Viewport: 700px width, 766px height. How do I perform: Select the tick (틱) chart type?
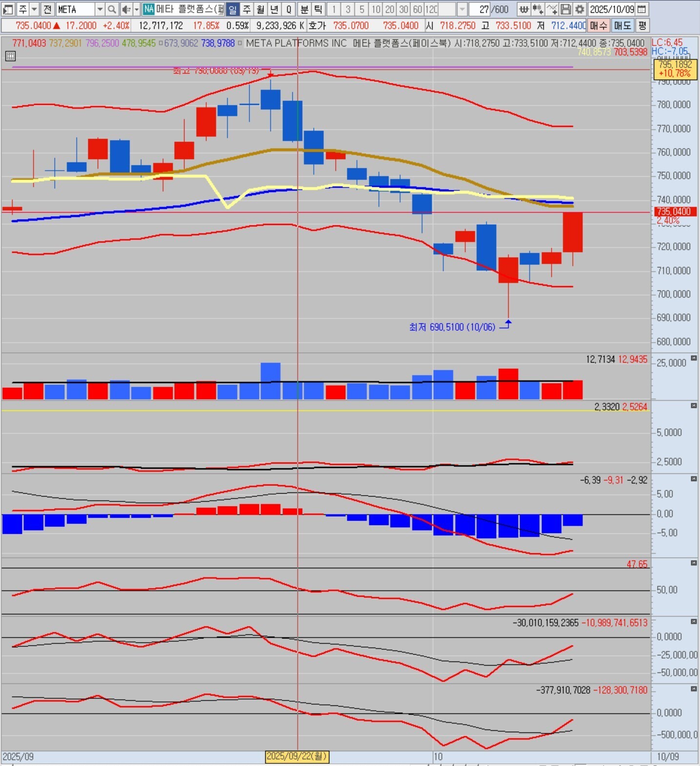[x=318, y=9]
